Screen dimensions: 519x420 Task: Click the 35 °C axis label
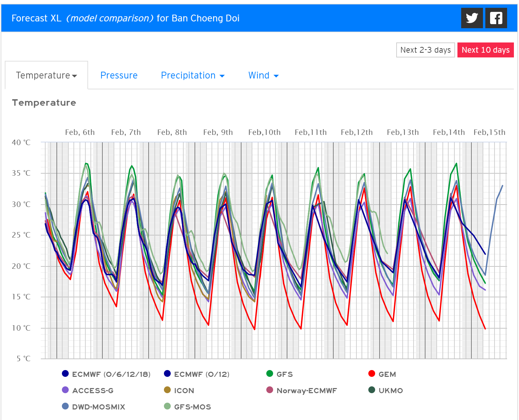pos(21,173)
